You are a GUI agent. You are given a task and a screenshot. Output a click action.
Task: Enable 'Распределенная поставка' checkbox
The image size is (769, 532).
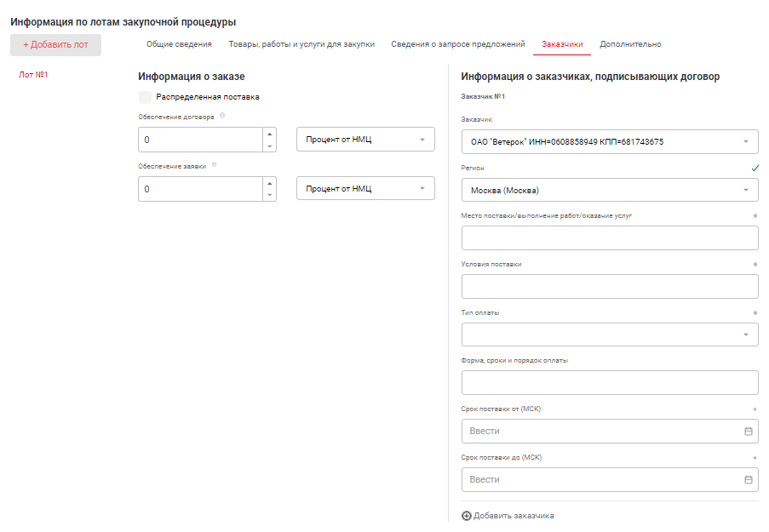pos(145,97)
